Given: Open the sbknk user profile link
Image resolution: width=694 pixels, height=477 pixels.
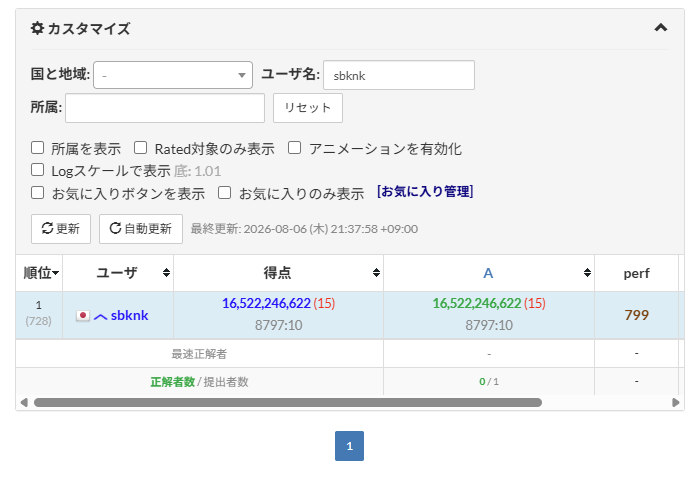Looking at the screenshot, I should (x=129, y=315).
